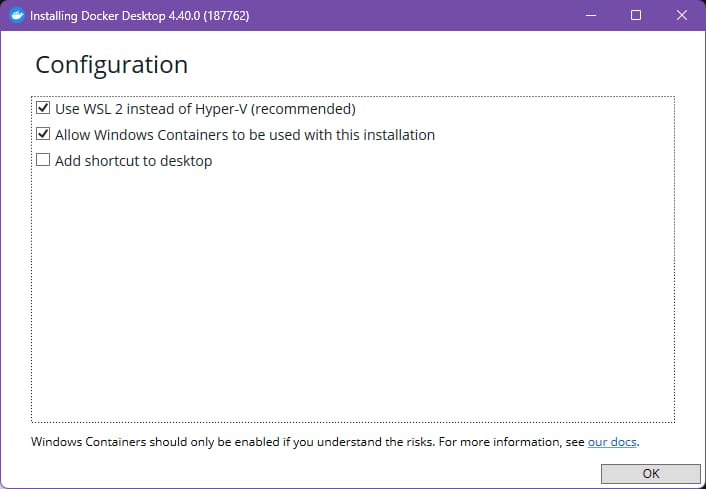
Task: Click the build number (187762) in title
Action: (x=226, y=16)
